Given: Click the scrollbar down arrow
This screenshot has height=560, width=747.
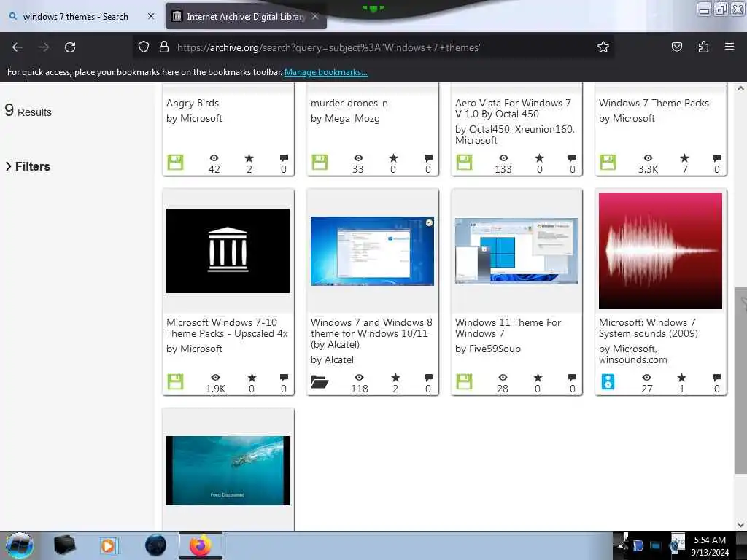Looking at the screenshot, I should click(740, 525).
